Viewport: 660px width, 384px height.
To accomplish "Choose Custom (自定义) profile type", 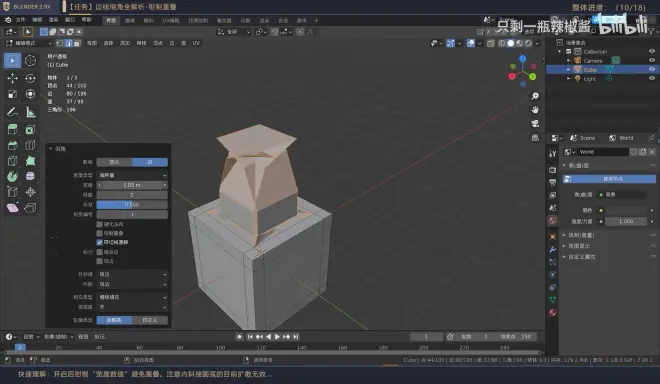I will click(150, 320).
